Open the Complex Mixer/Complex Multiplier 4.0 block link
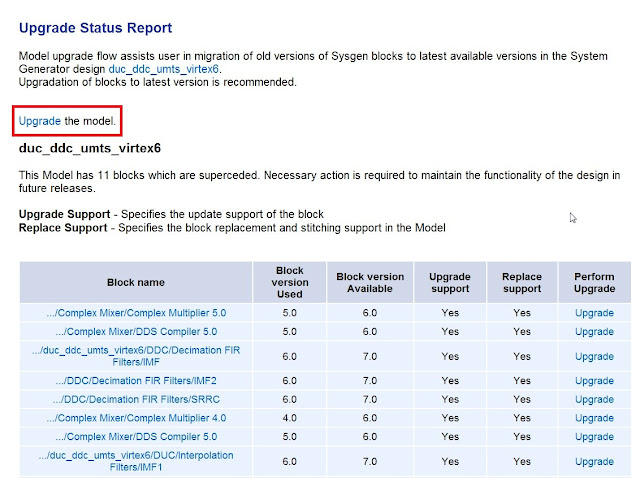Image resolution: width=640 pixels, height=478 pixels. [136, 418]
